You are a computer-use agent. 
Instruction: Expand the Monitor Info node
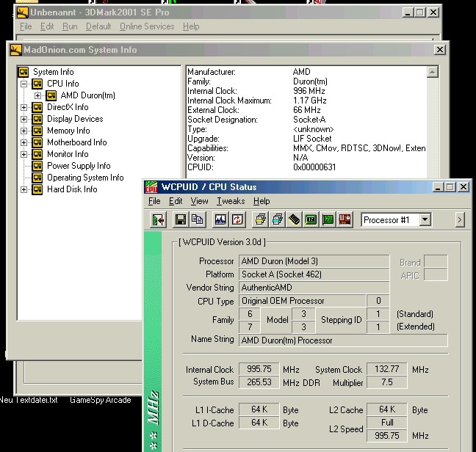point(24,154)
